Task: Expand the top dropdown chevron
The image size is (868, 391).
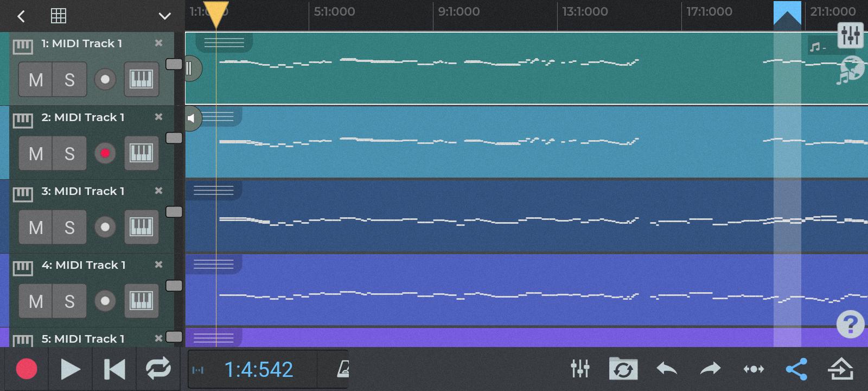Action: point(164,16)
